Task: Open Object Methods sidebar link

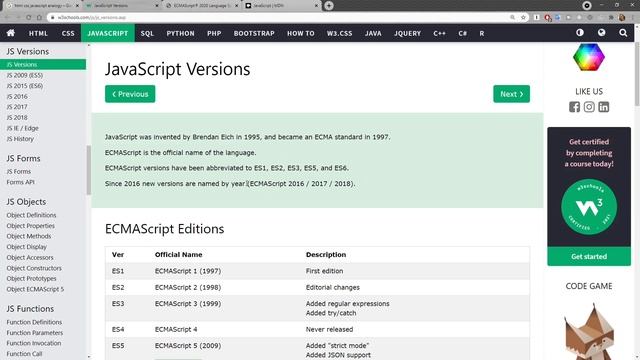Action: (29, 236)
